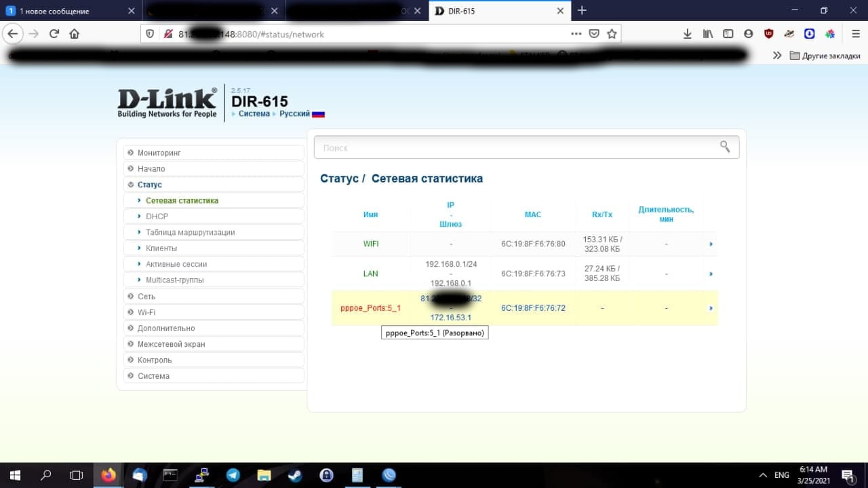
Task: Expand the Начало menu section
Action: click(214, 168)
